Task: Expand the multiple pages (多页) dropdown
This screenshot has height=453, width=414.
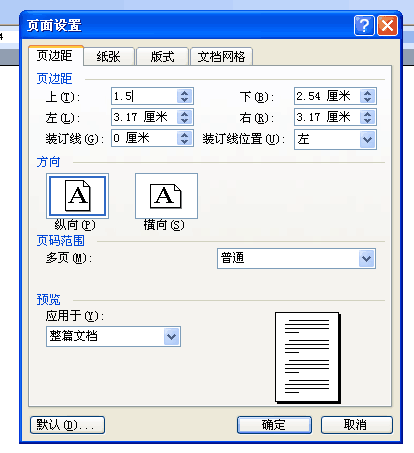Action: point(367,258)
